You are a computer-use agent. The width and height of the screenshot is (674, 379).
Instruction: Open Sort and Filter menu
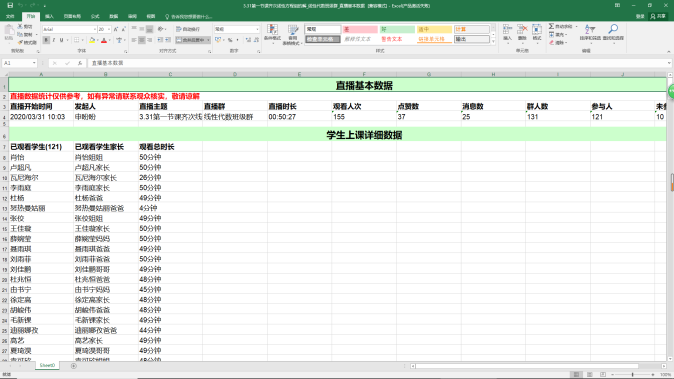pyautogui.click(x=590, y=33)
